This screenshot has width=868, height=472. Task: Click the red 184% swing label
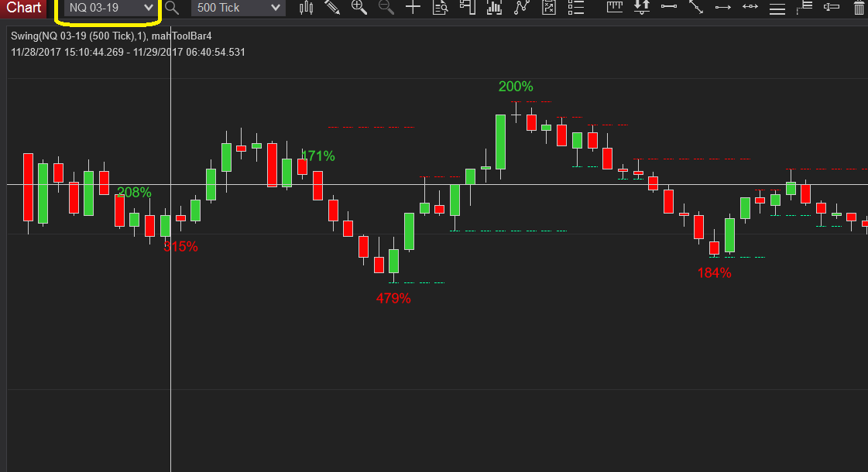(x=714, y=273)
